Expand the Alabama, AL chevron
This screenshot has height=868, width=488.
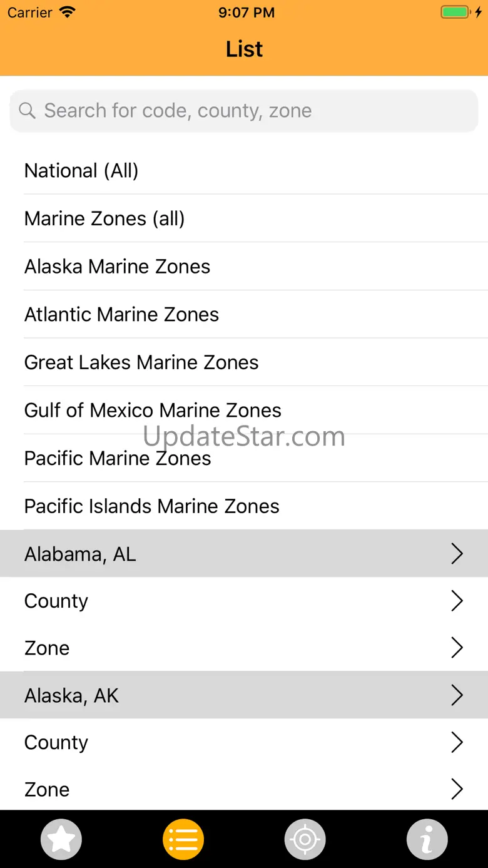coord(457,554)
